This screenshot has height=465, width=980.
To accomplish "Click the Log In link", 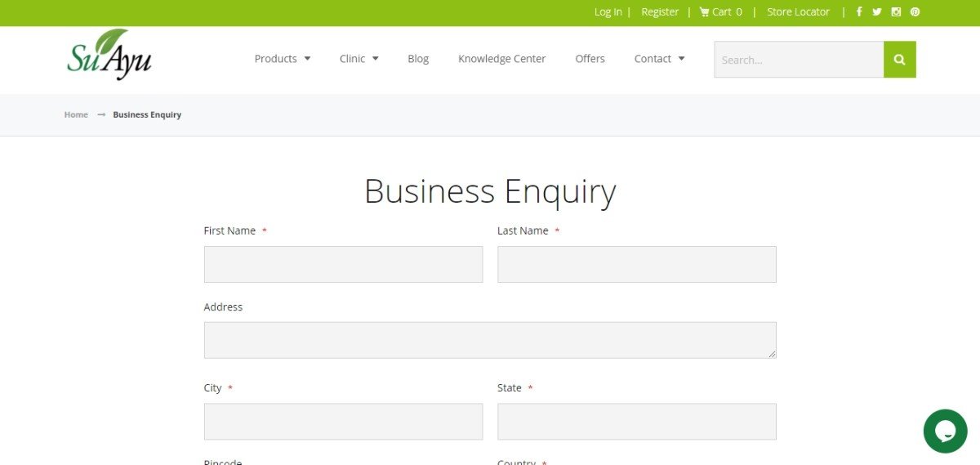I will tap(608, 11).
